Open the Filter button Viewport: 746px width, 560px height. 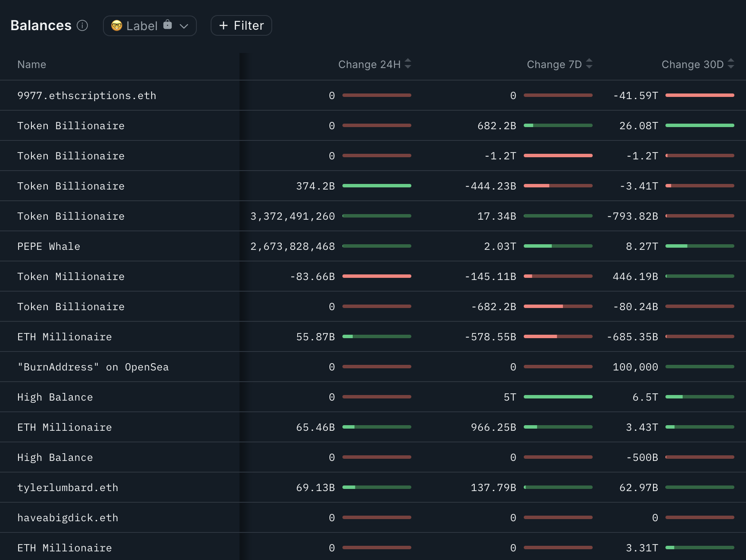241,26
